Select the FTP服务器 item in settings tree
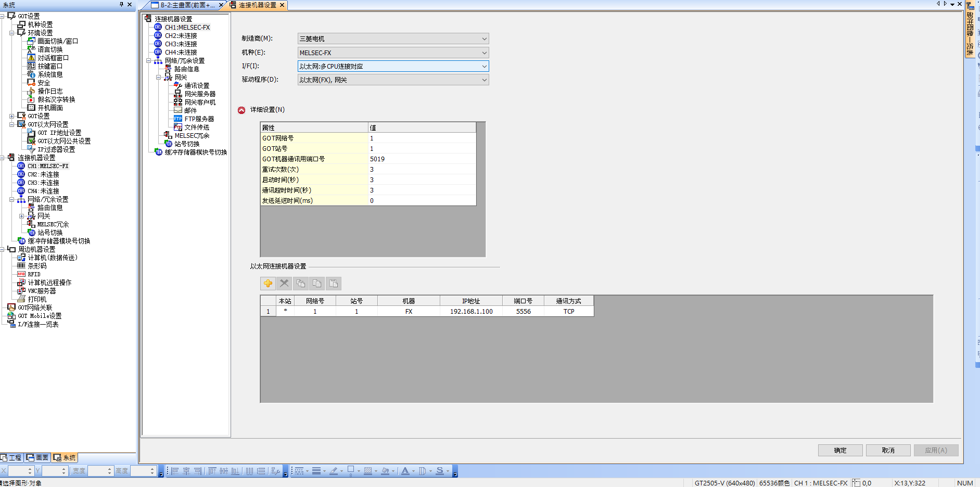 coord(199,119)
